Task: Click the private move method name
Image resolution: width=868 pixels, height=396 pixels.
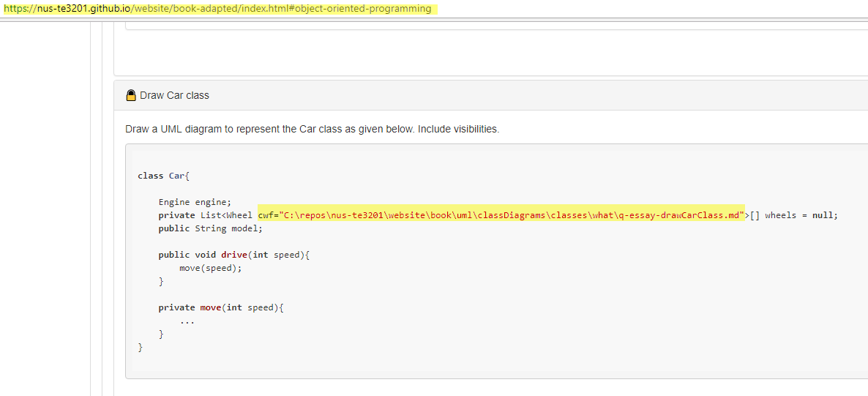Action: pos(210,307)
